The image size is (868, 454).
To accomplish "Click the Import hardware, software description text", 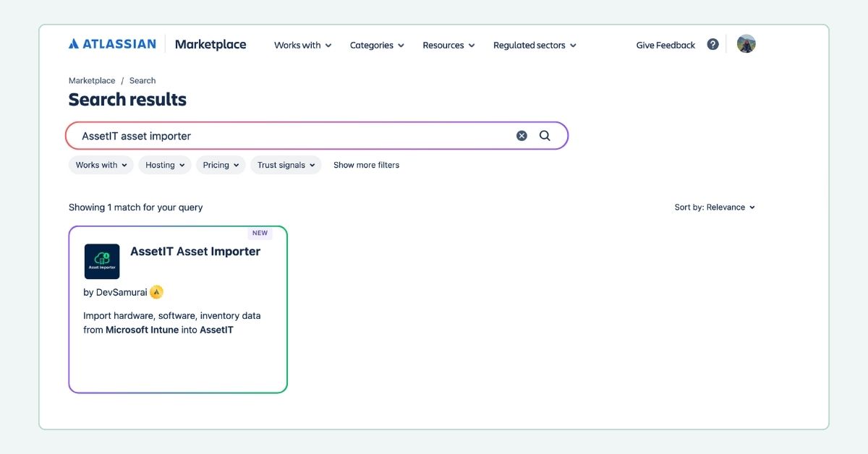I will click(172, 322).
